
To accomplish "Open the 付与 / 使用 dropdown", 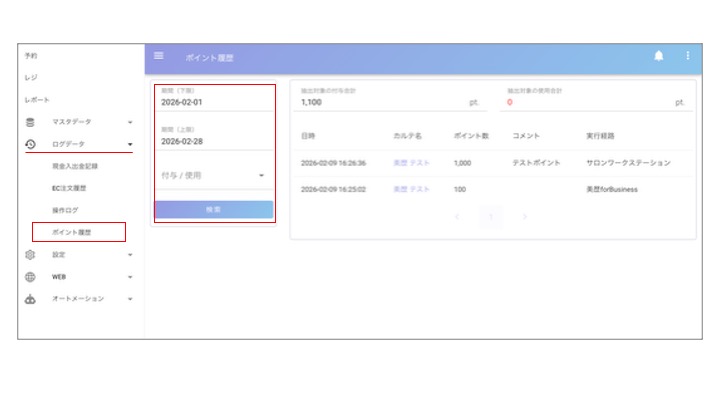I will 213,176.
